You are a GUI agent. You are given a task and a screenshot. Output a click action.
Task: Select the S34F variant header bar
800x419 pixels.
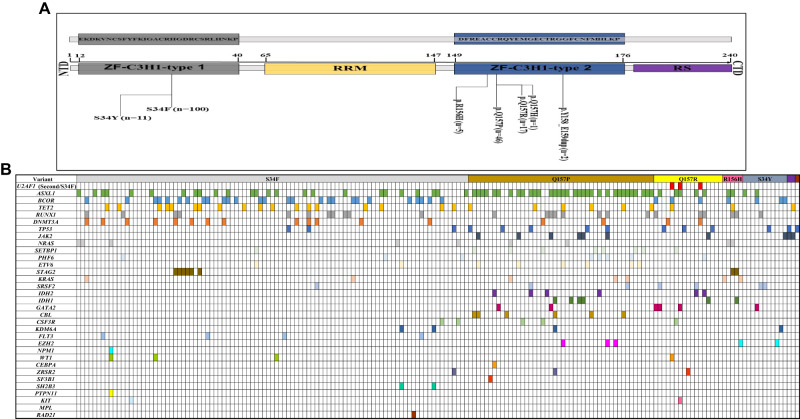tap(272, 177)
